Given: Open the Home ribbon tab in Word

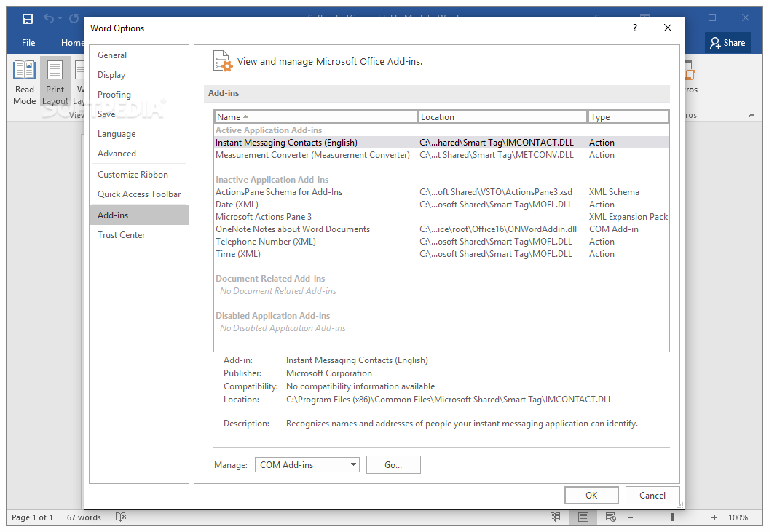Looking at the screenshot, I should tap(72, 43).
